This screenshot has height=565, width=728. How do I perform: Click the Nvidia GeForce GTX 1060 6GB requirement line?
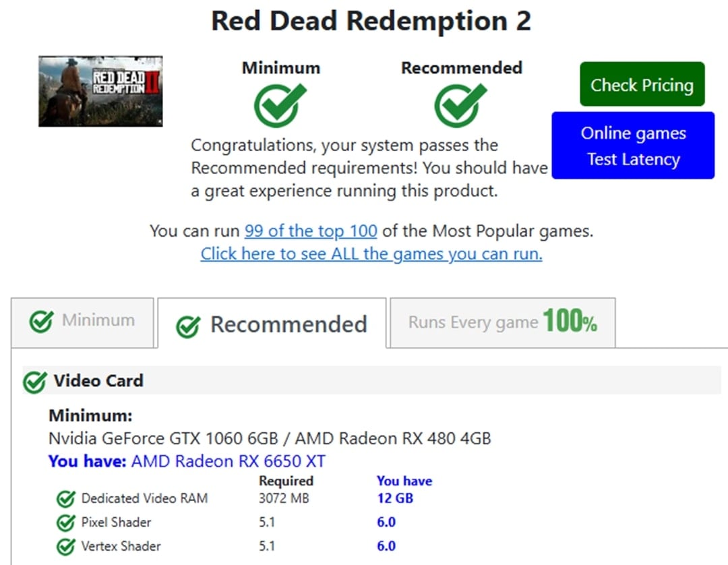click(x=270, y=438)
